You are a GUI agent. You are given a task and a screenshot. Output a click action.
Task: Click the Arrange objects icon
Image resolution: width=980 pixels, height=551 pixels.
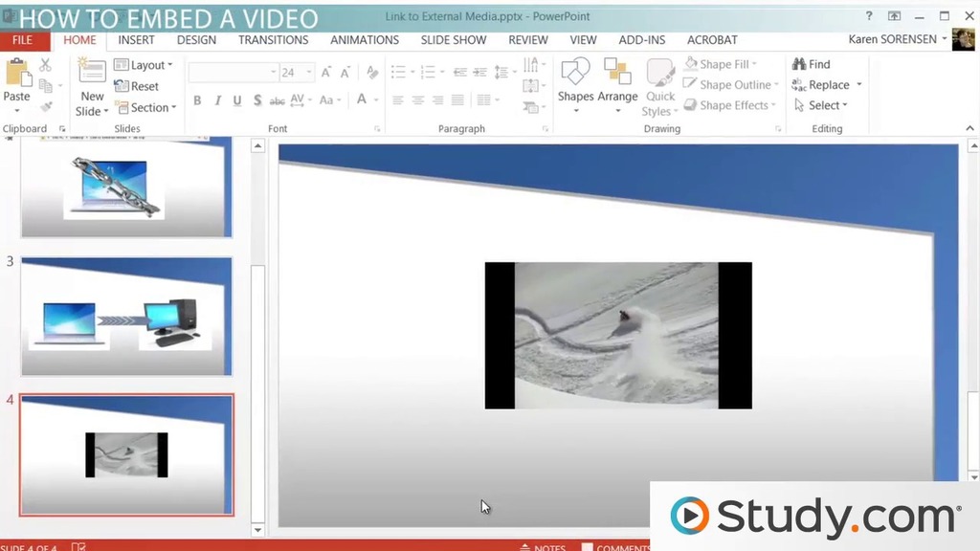pos(617,74)
